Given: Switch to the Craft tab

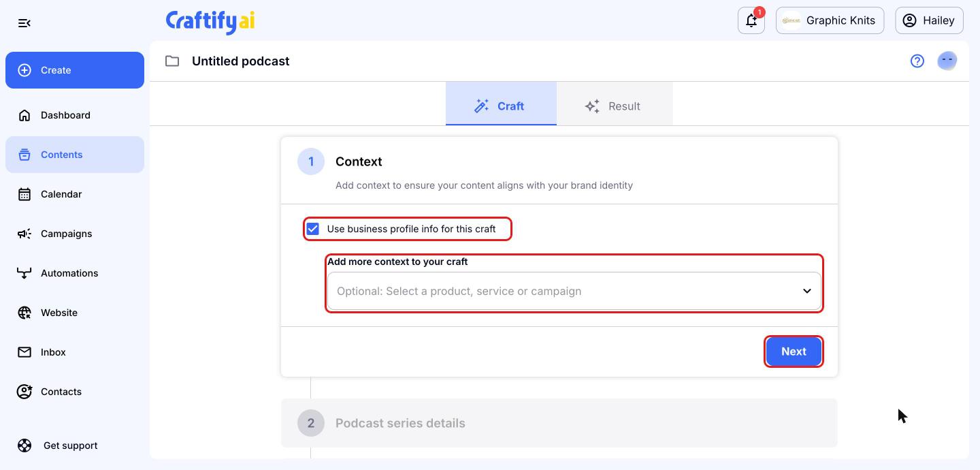Looking at the screenshot, I should (x=501, y=104).
